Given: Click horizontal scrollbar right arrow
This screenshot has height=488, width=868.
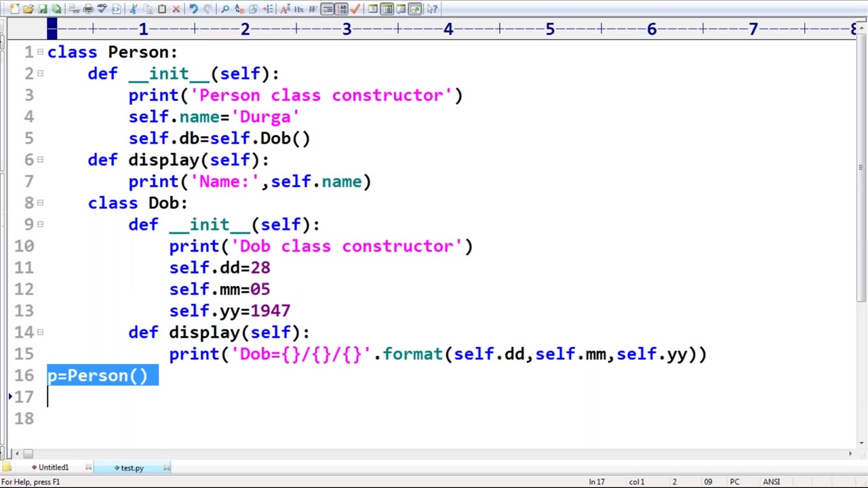Looking at the screenshot, I should 851,453.
